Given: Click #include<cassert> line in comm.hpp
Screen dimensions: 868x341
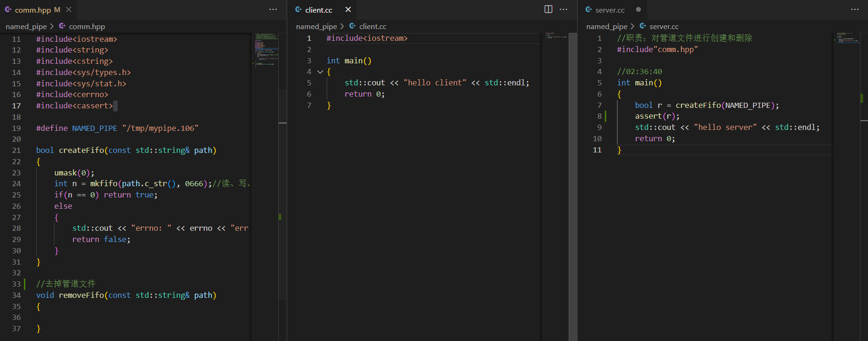Looking at the screenshot, I should pyautogui.click(x=75, y=106).
